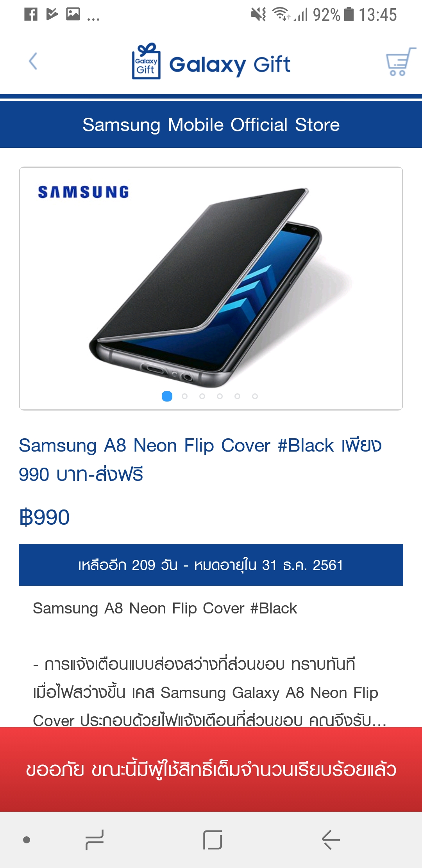Tap the Android recent apps button

click(x=95, y=840)
